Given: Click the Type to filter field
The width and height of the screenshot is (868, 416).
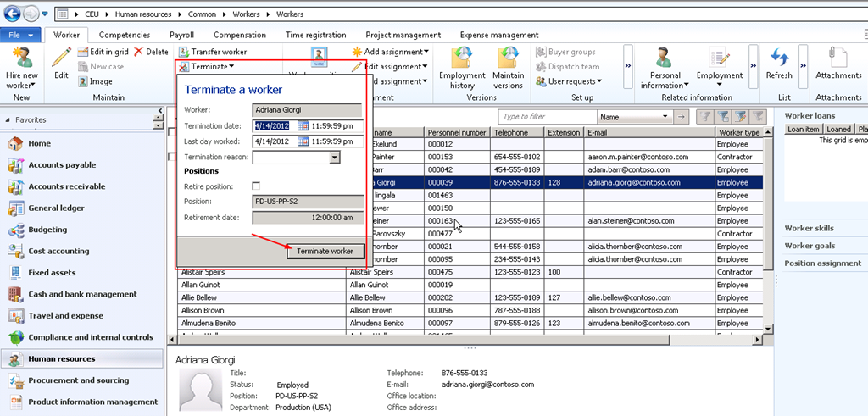Looking at the screenshot, I should [547, 117].
